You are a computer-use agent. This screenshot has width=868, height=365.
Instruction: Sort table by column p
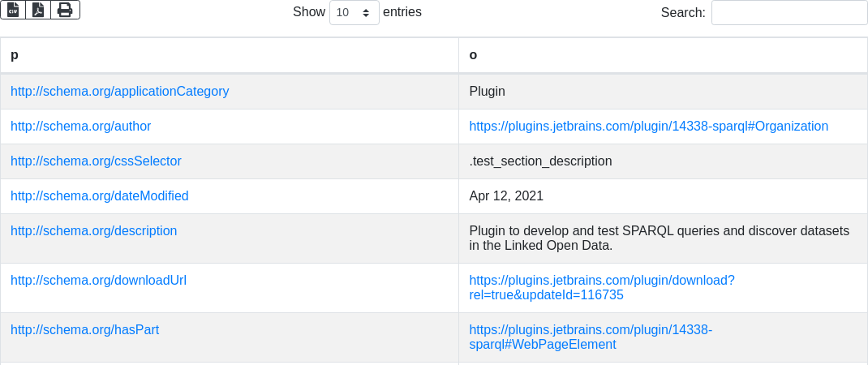click(x=230, y=55)
